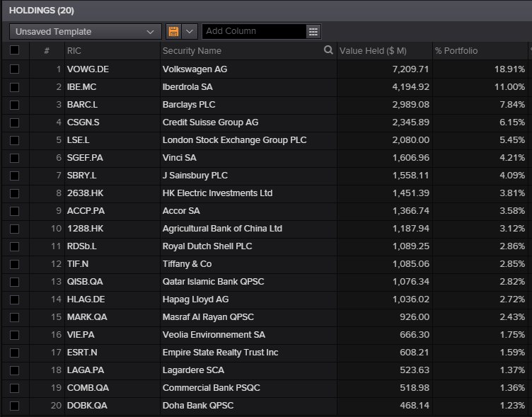Click the LSE.L ticker
The width and height of the screenshot is (532, 417).
[78, 140]
